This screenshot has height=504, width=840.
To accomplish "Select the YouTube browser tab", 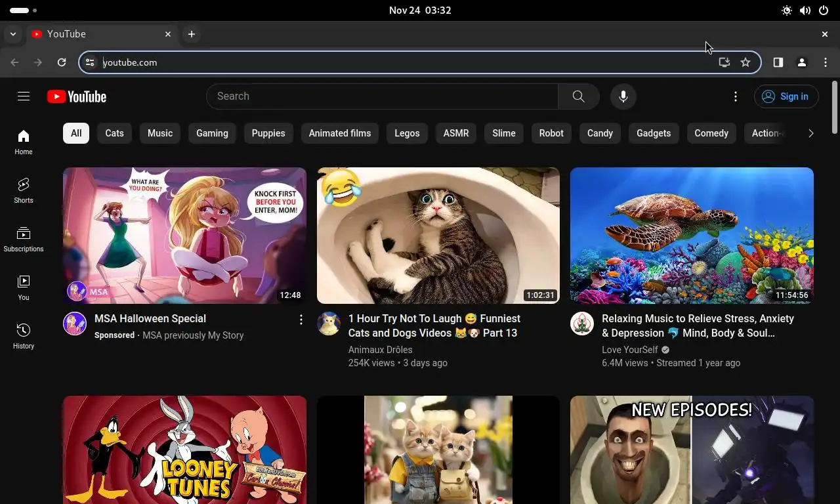I will [102, 34].
